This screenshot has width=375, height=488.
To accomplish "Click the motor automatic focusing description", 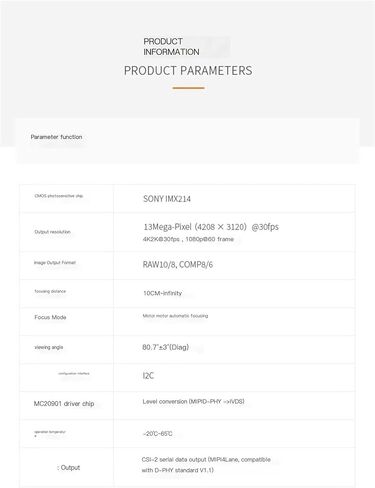I will coord(175,316).
